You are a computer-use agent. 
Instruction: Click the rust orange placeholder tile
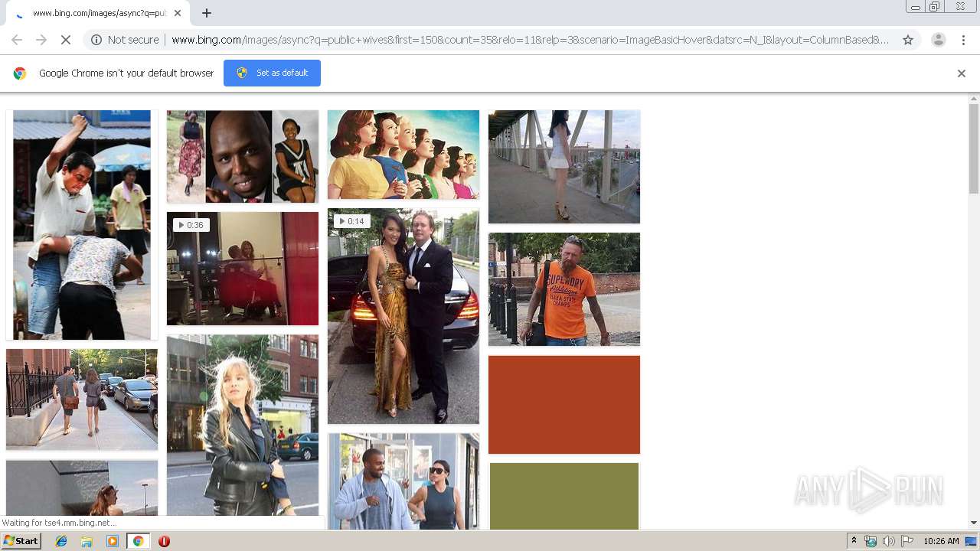coord(564,404)
